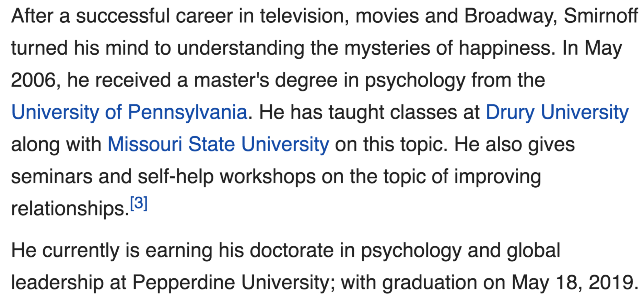Click the name Smirnoff in the text
Screen dimensions: 644x300
(x=600, y=16)
